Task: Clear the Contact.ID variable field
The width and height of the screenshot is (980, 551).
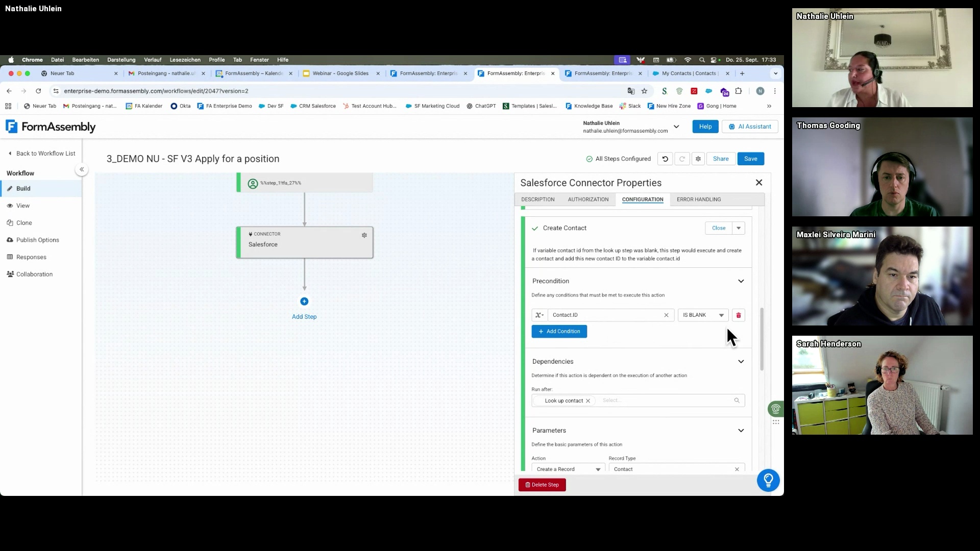Action: pos(666,315)
